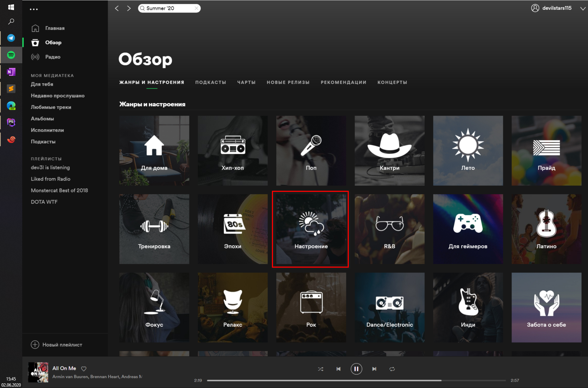Open the Релакс genre tile
The width and height of the screenshot is (588, 388).
[x=233, y=308]
